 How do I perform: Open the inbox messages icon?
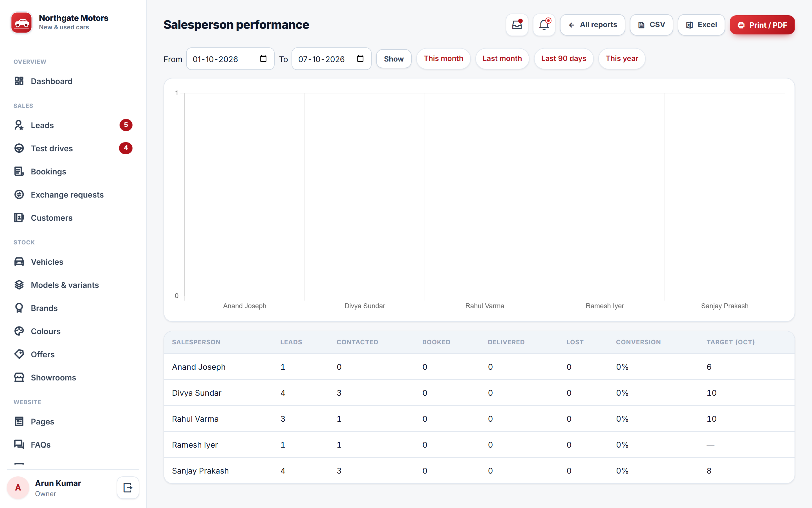[x=517, y=25]
